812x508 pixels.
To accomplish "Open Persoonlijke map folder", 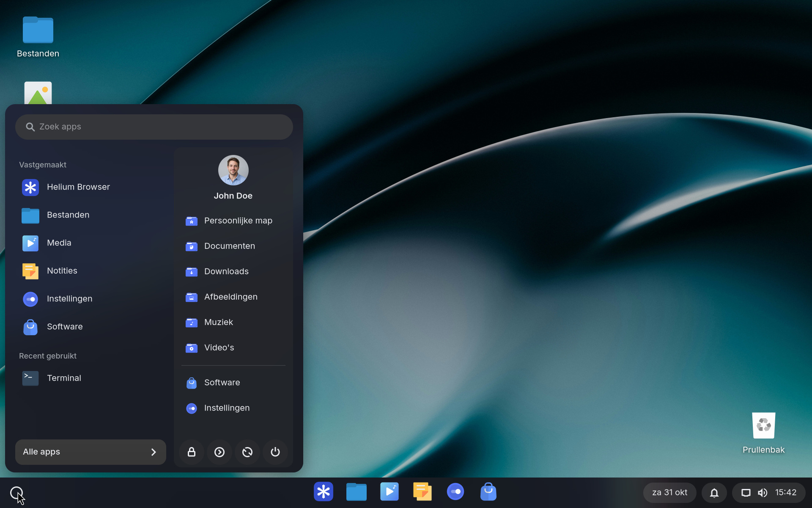I will click(233, 221).
